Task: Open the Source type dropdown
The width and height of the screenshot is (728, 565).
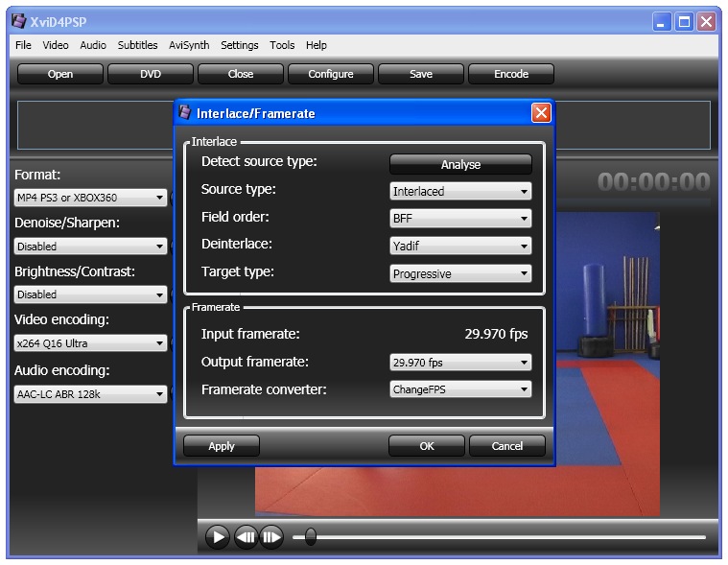Action: coord(460,191)
